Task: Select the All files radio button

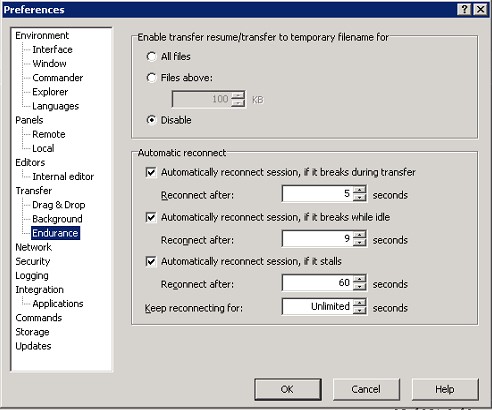Action: click(151, 57)
